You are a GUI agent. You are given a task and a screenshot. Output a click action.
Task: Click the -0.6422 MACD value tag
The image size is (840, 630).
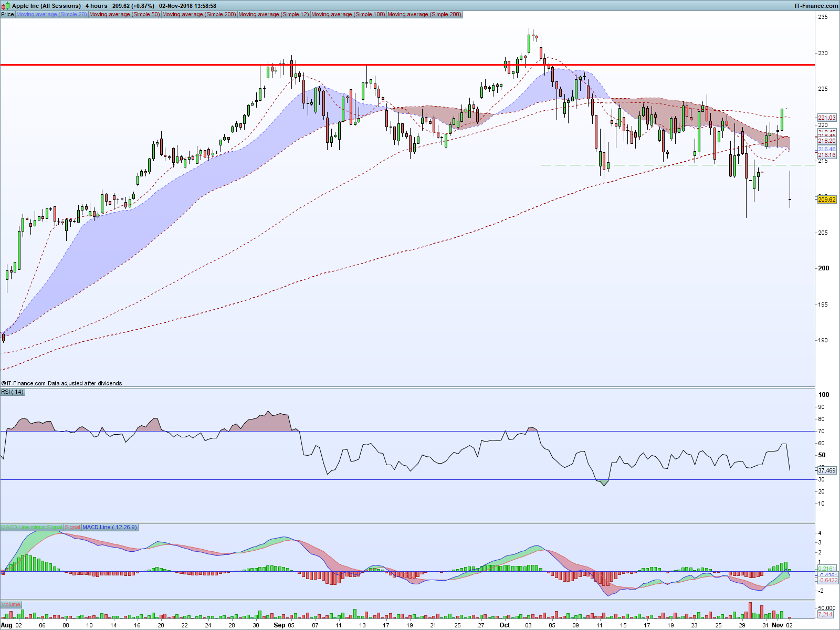click(x=827, y=580)
